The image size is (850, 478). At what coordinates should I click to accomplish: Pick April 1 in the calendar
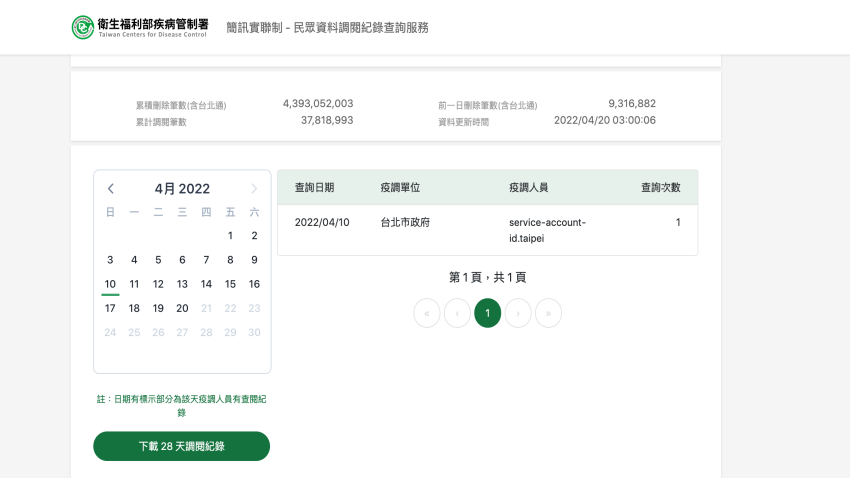(230, 236)
